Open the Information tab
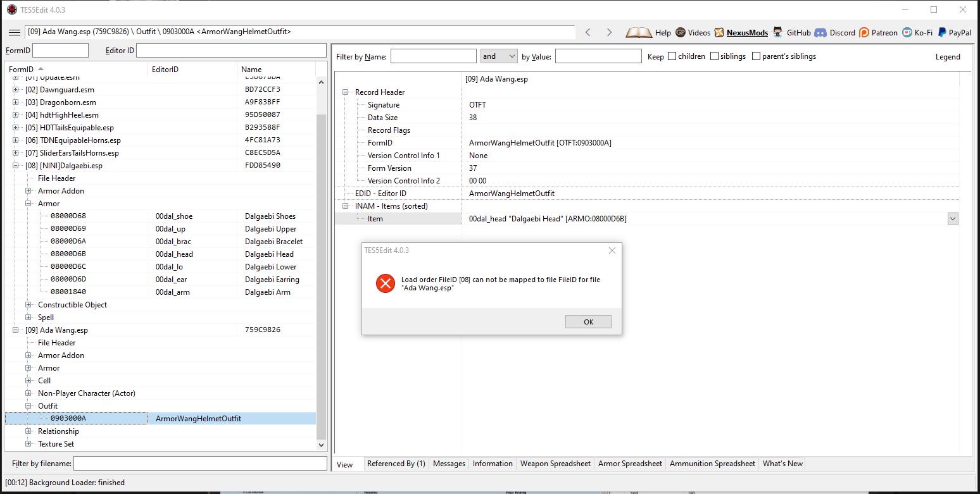The image size is (980, 494). point(493,464)
